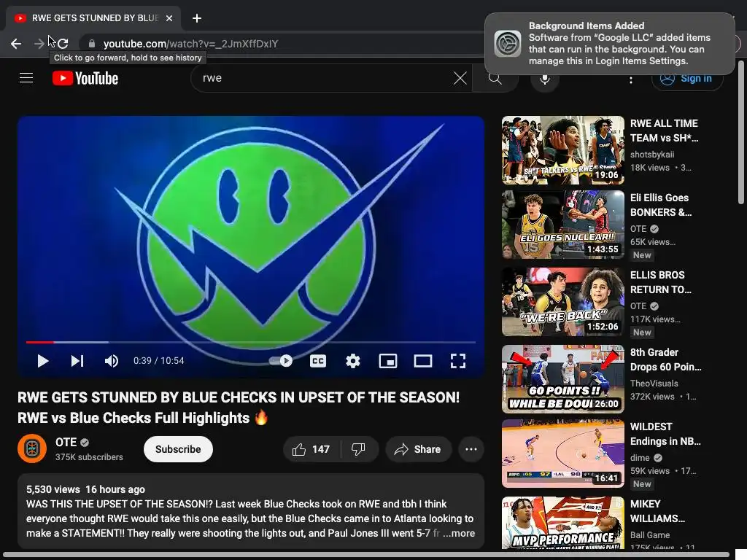Open the Eli Ellis Goes BONKERS thumbnail
This screenshot has width=747, height=560.
point(562,225)
